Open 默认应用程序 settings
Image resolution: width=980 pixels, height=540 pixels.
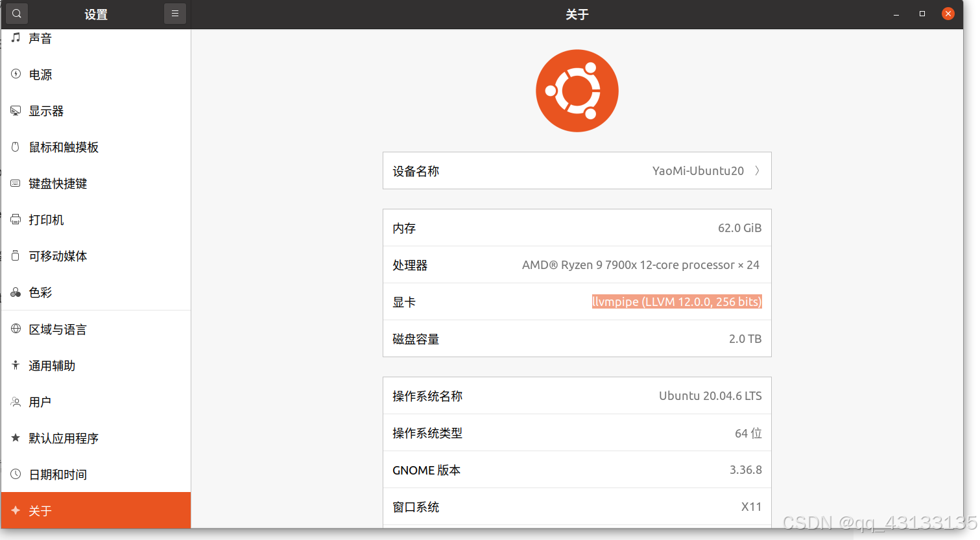point(96,438)
